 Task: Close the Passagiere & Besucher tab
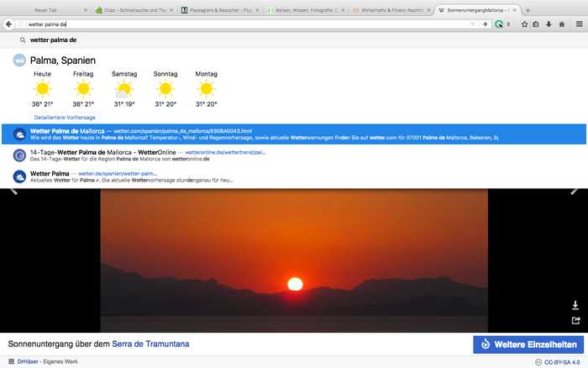[x=257, y=10]
